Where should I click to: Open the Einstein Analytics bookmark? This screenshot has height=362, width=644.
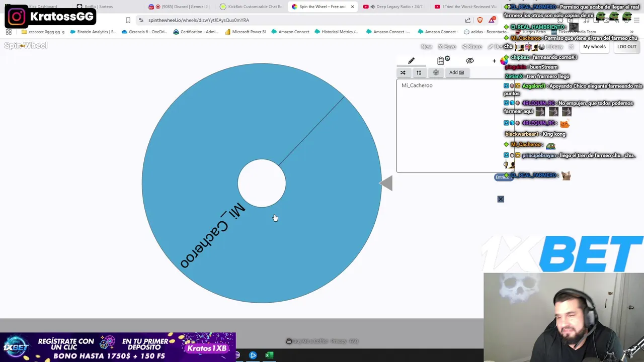pyautogui.click(x=94, y=32)
